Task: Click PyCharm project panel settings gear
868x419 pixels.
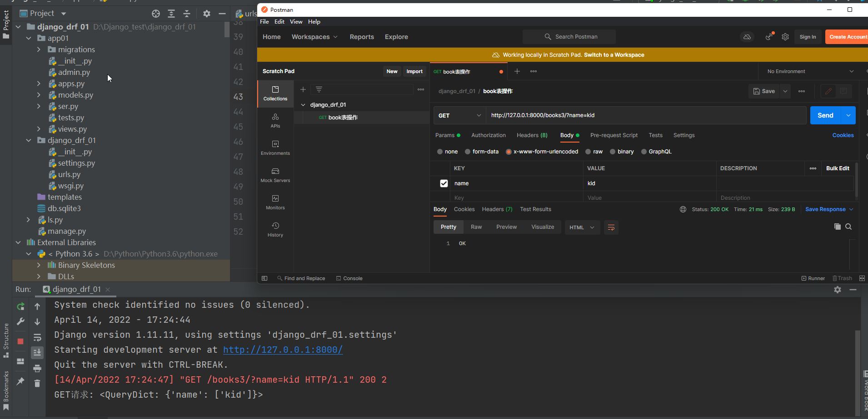Action: [207, 14]
